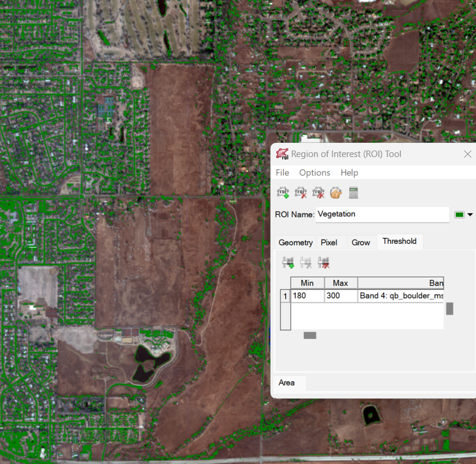
Task: Open the ROI color dropdown arrow
Action: [x=470, y=215]
